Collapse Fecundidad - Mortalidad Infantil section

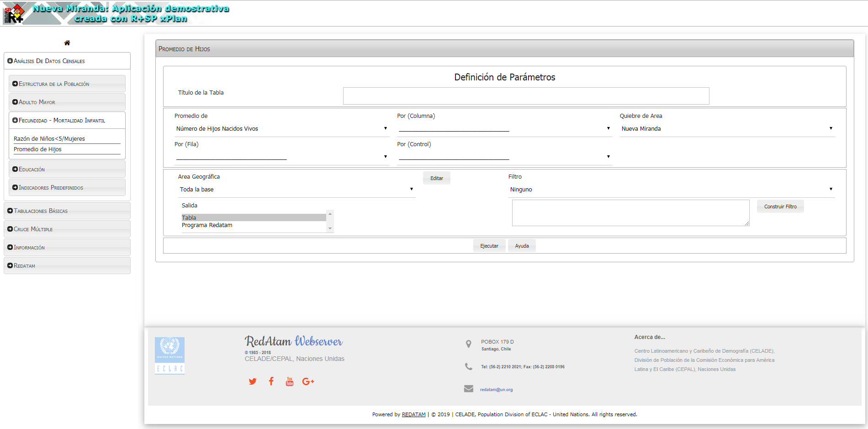click(x=67, y=120)
